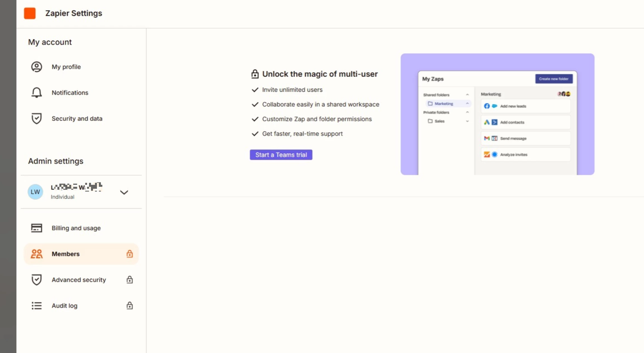The width and height of the screenshot is (644, 353).
Task: Click the Members people icon
Action: 36,254
